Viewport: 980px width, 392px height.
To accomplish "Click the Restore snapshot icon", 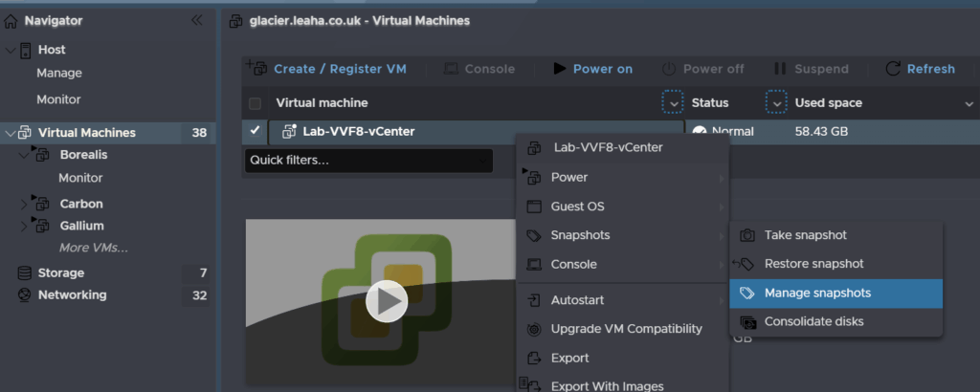I will pyautogui.click(x=744, y=264).
